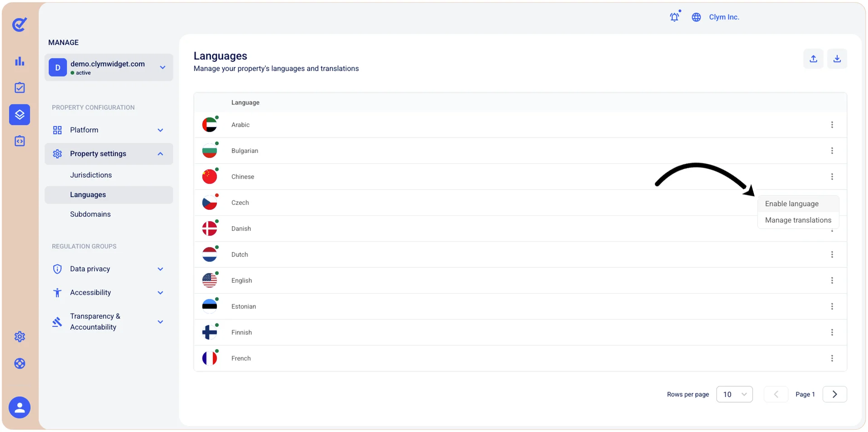Click the Clym Inc. account link
This screenshot has width=868, height=432.
coord(724,17)
